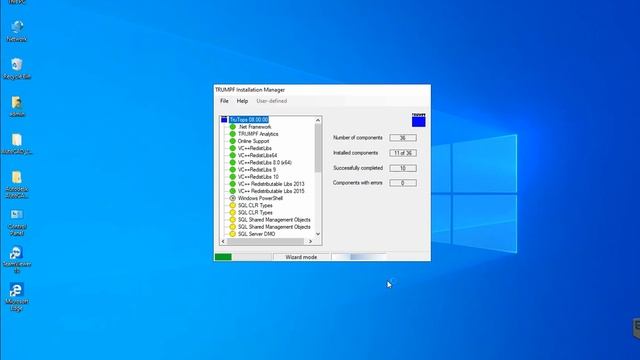Click the horizontal scroll right arrow
The height and width of the screenshot is (360, 640).
(x=311, y=242)
